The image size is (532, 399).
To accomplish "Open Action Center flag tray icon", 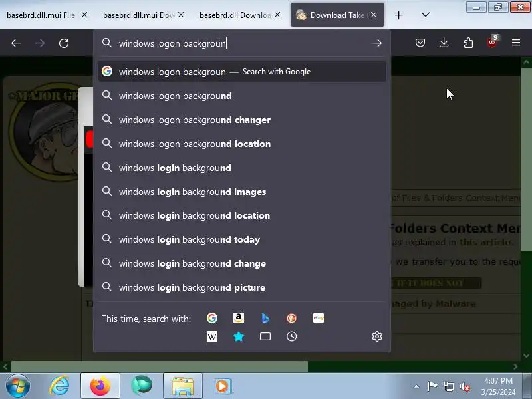I will point(432,386).
